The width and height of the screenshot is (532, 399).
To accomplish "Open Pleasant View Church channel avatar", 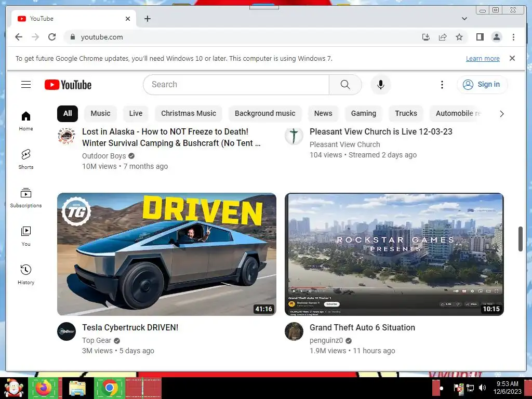I will [x=294, y=136].
